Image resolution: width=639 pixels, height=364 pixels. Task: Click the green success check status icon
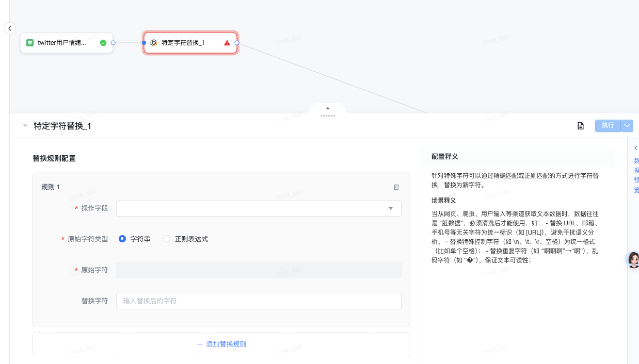[103, 43]
